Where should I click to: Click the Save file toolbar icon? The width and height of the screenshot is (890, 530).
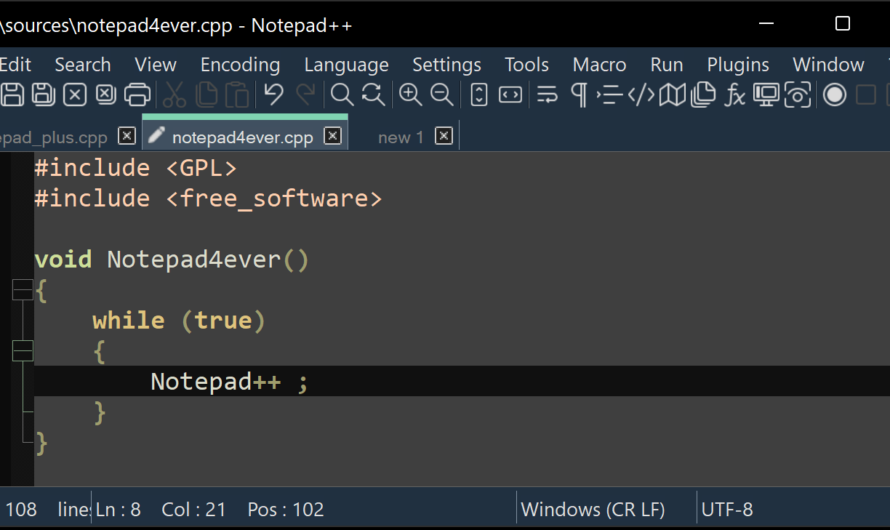(x=12, y=95)
